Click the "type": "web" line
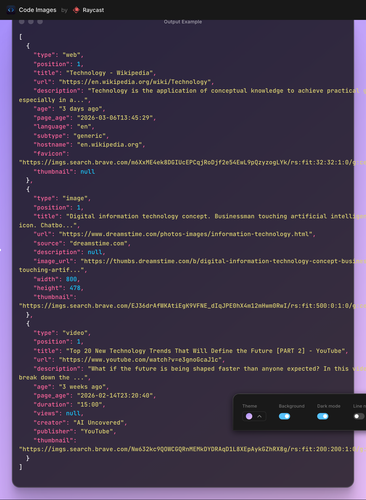The width and height of the screenshot is (366, 500). (58, 55)
